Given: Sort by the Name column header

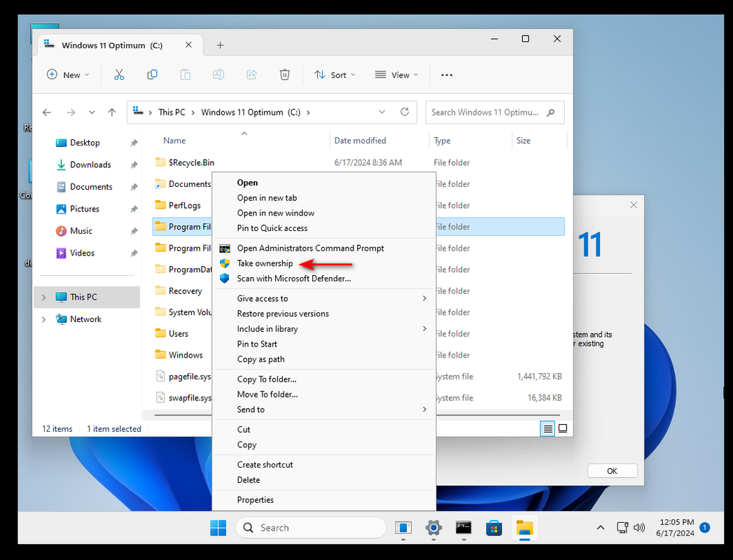Looking at the screenshot, I should 174,140.
